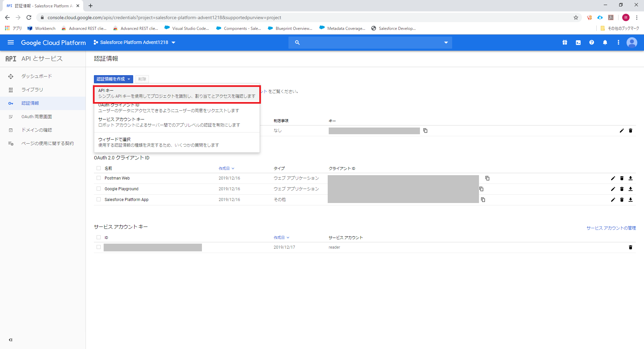This screenshot has width=644, height=349.
Task: Open サービス アカウントの管理 link
Action: [611, 228]
